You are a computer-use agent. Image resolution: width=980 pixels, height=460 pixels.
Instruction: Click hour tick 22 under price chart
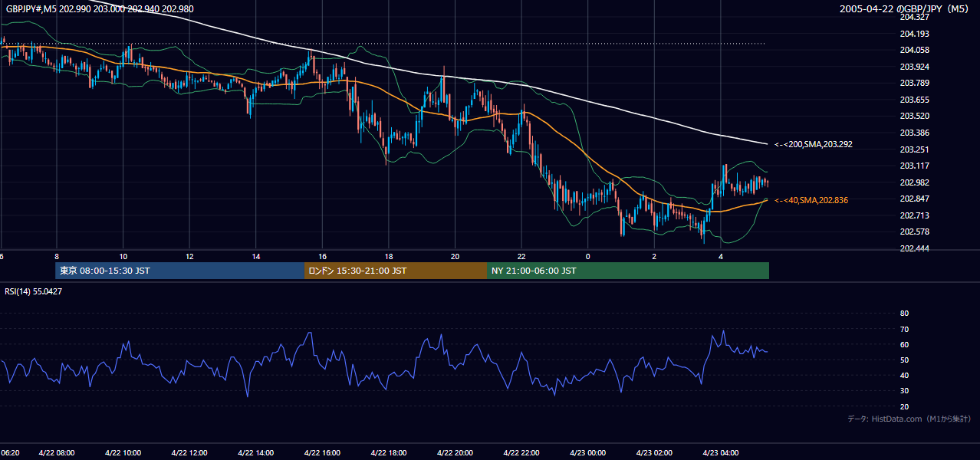point(521,256)
